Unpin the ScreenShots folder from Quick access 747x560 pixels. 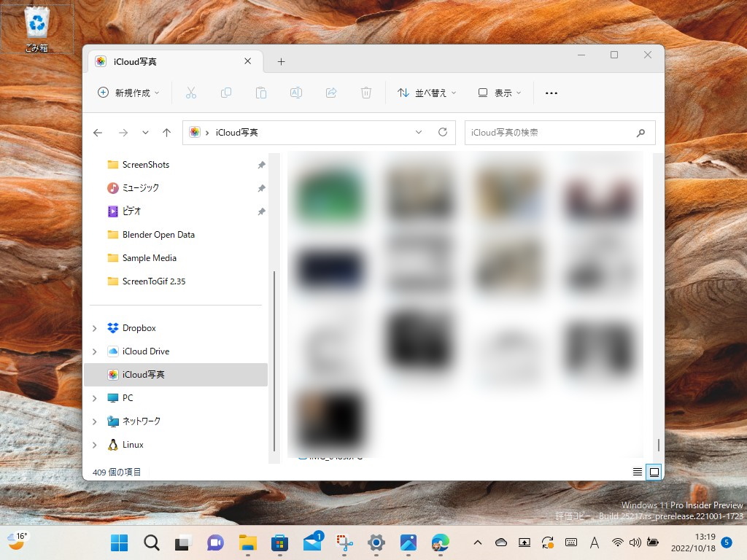[261, 165]
